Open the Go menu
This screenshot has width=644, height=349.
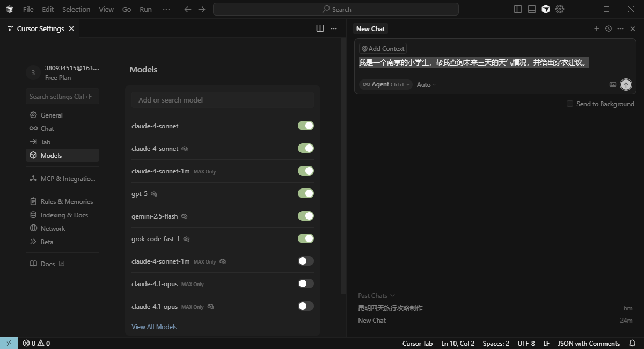point(127,9)
